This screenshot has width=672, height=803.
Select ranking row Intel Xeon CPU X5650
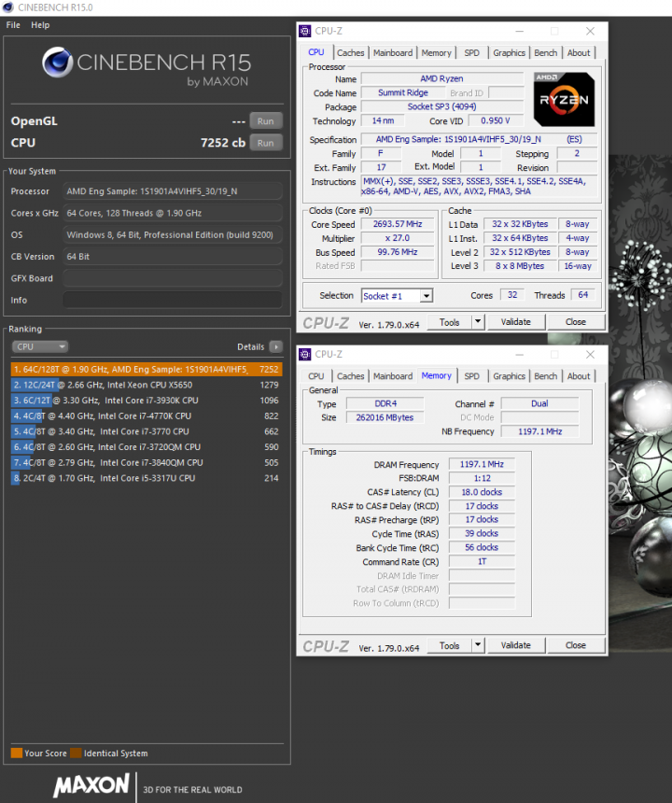point(147,385)
